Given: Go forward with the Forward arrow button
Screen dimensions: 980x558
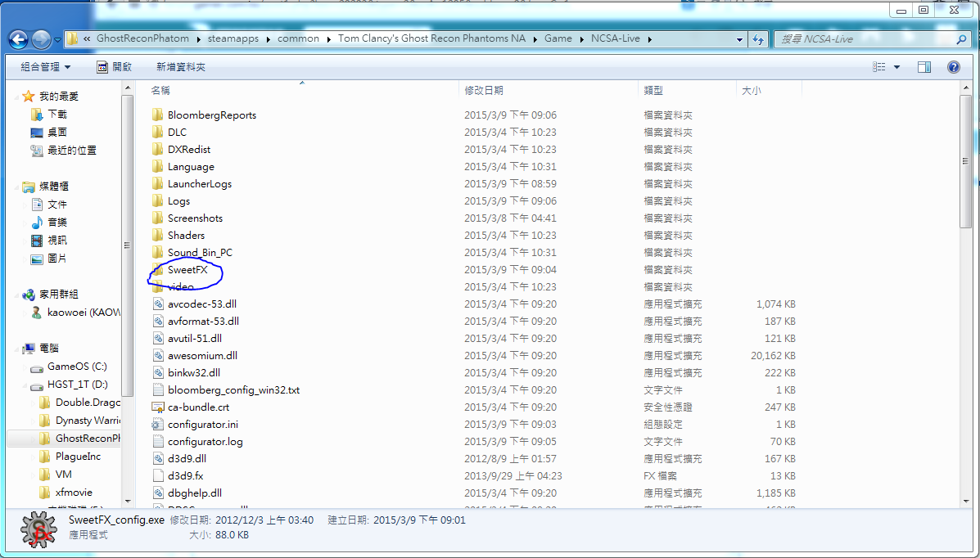Looking at the screenshot, I should (41, 39).
